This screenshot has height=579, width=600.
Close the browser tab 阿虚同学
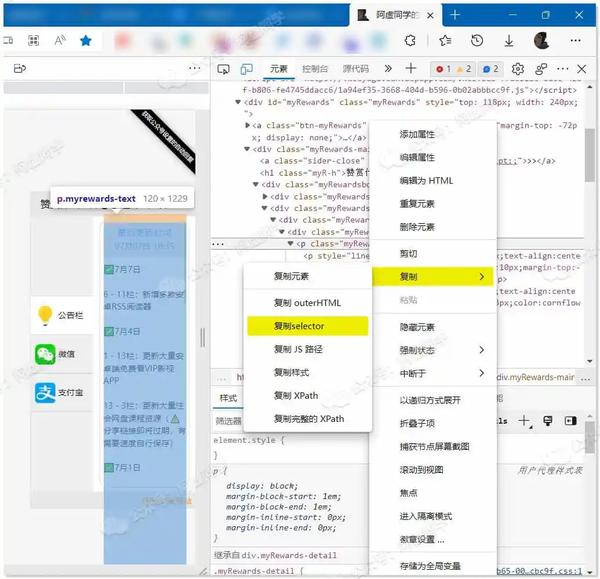pyautogui.click(x=430, y=15)
